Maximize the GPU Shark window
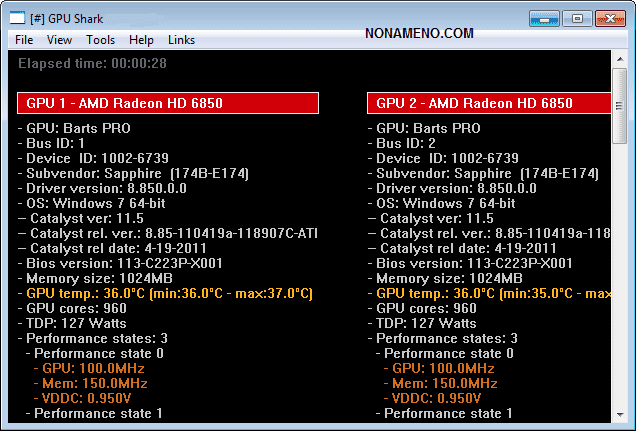Image resolution: width=636 pixels, height=431 pixels. point(576,18)
